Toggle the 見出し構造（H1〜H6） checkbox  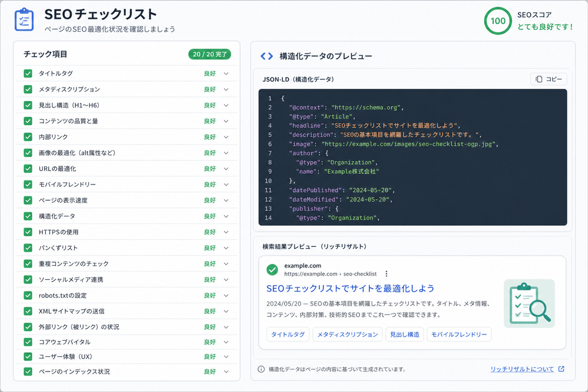[x=28, y=105]
